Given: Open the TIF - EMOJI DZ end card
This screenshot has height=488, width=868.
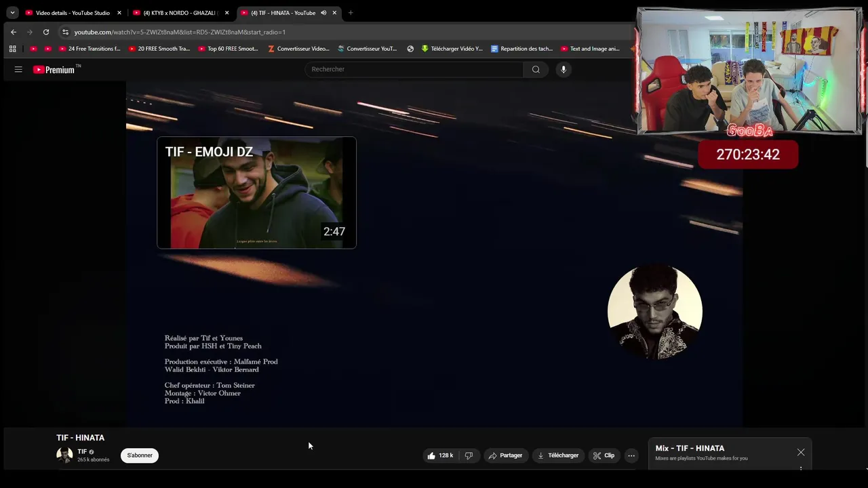Looking at the screenshot, I should click(256, 192).
